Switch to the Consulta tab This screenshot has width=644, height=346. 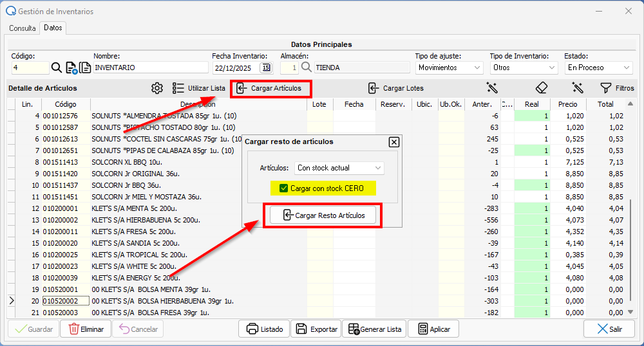tap(23, 28)
